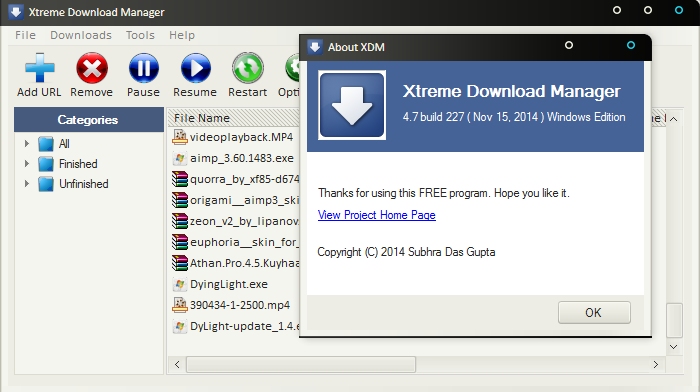This screenshot has width=700, height=392.
Task: Select the videoplayback.MP4 file row
Action: 234,137
